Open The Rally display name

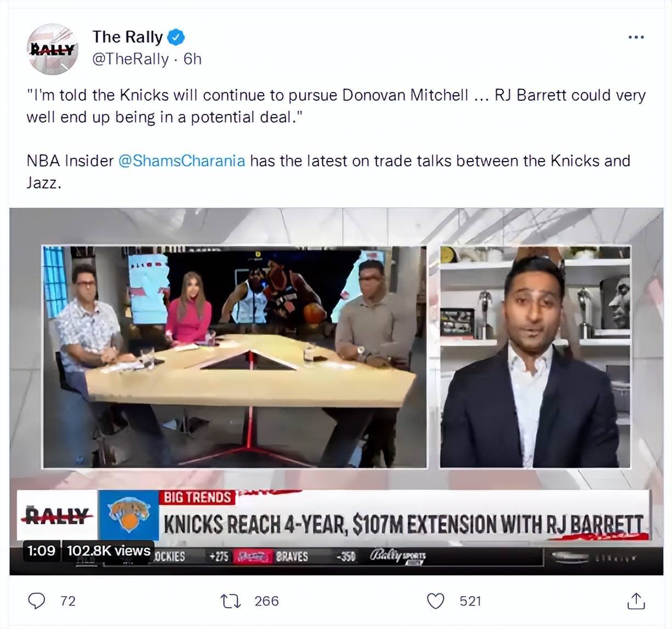pos(128,37)
